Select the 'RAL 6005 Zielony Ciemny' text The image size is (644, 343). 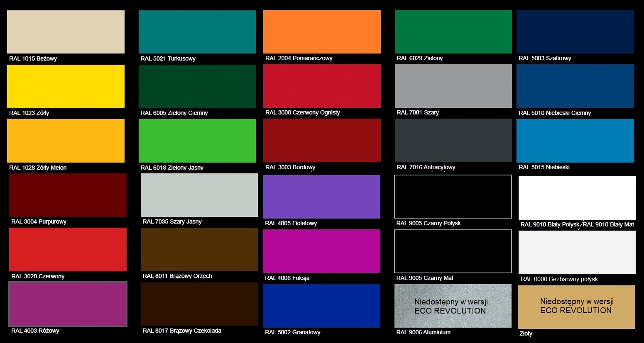pyautogui.click(x=174, y=113)
